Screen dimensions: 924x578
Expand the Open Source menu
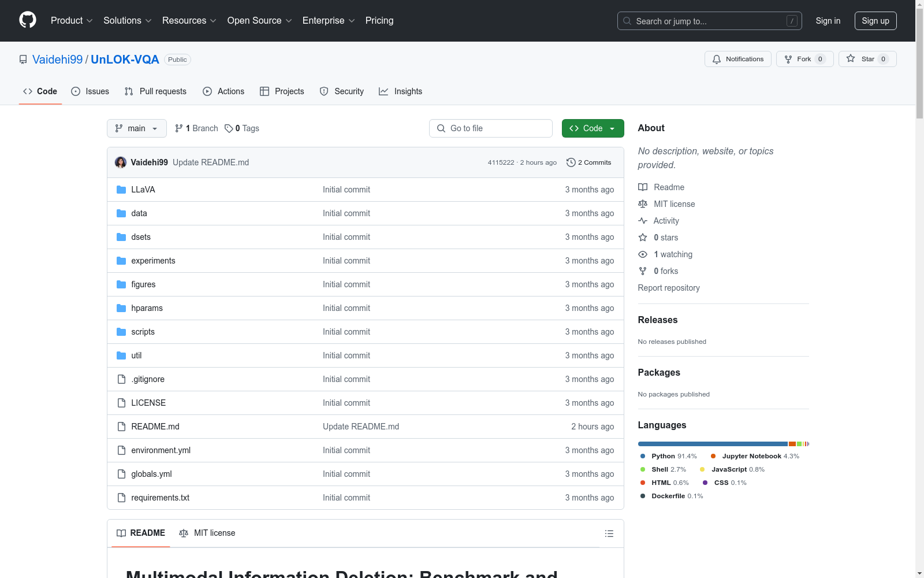point(259,20)
